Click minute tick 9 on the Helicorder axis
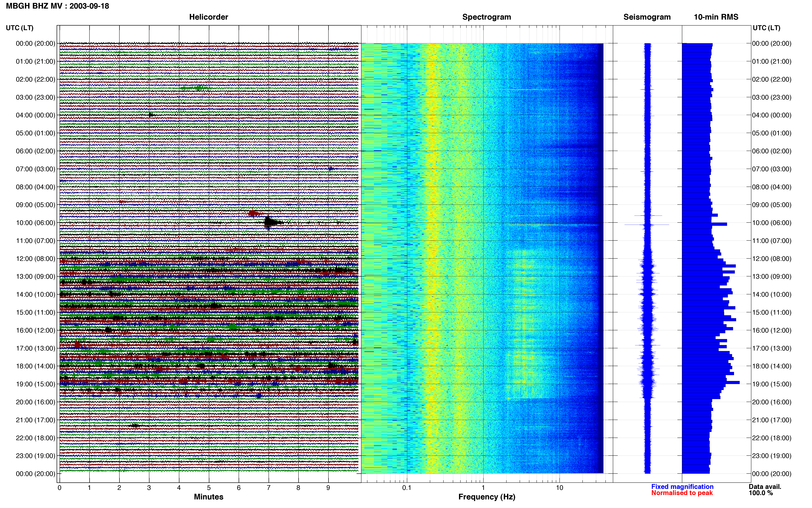Image resolution: width=812 pixels, height=508 pixels. pos(328,488)
